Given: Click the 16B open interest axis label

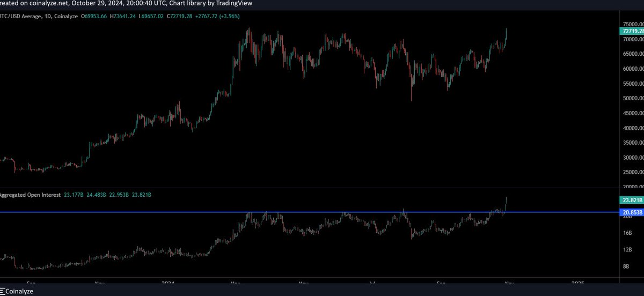Looking at the screenshot, I should coord(626,233).
